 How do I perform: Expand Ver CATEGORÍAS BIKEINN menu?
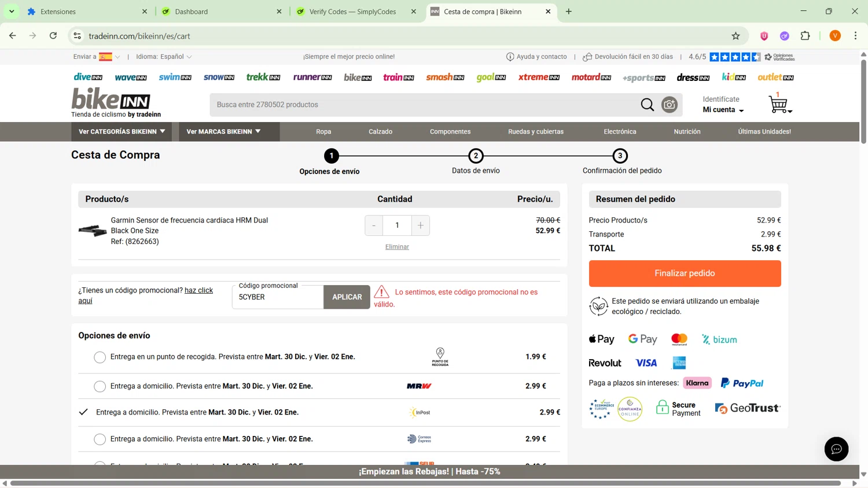(x=122, y=132)
